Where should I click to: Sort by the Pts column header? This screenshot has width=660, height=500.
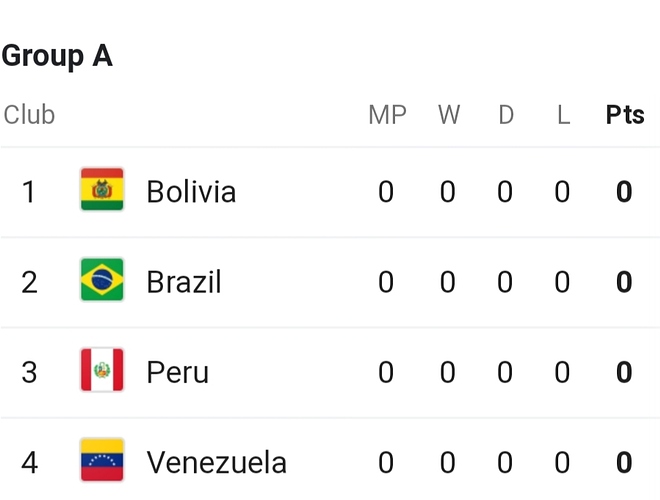click(x=625, y=114)
